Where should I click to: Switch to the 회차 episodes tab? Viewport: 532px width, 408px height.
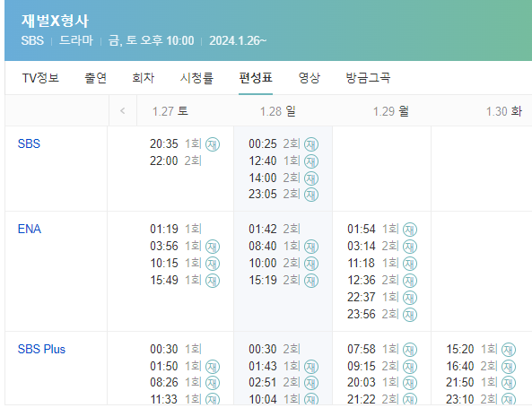(144, 78)
